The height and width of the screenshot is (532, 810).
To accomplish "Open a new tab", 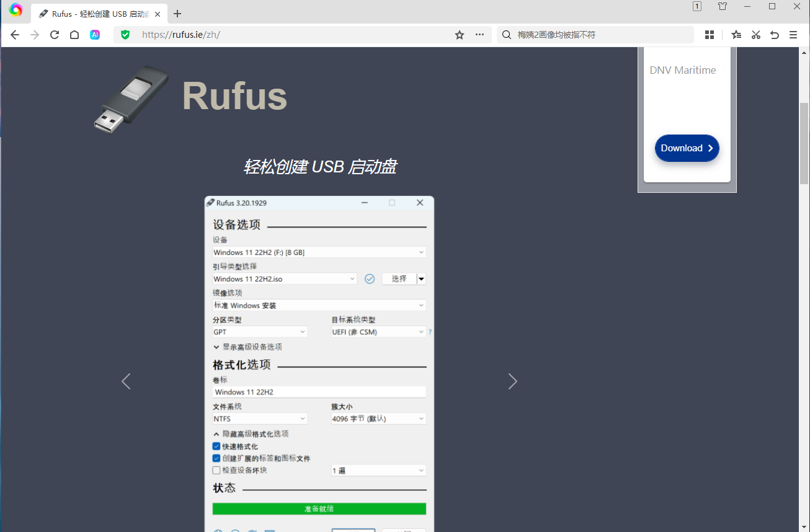I will [177, 14].
